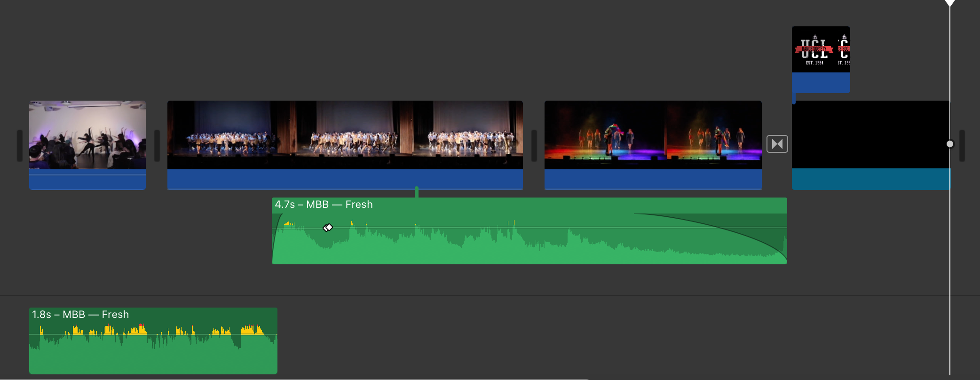Viewport: 980px width, 380px height.
Task: Click the transition placeholder between first and second clips
Action: coord(157,146)
